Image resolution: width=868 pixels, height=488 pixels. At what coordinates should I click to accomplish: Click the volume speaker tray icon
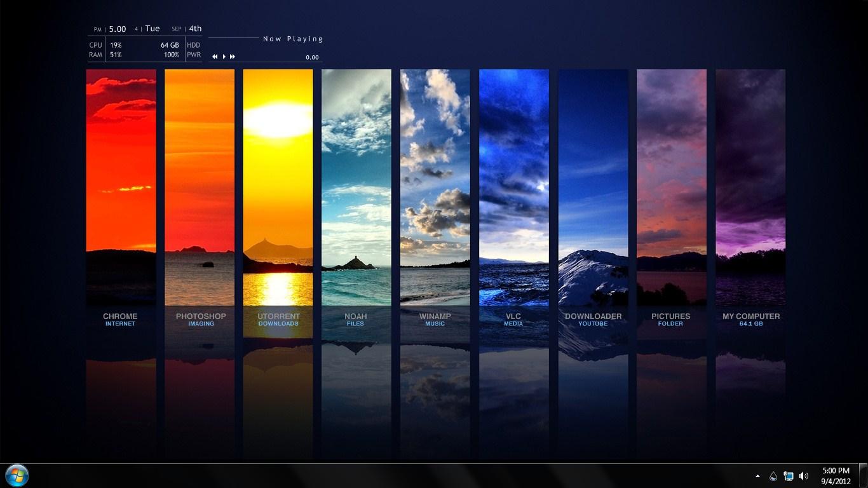804,476
